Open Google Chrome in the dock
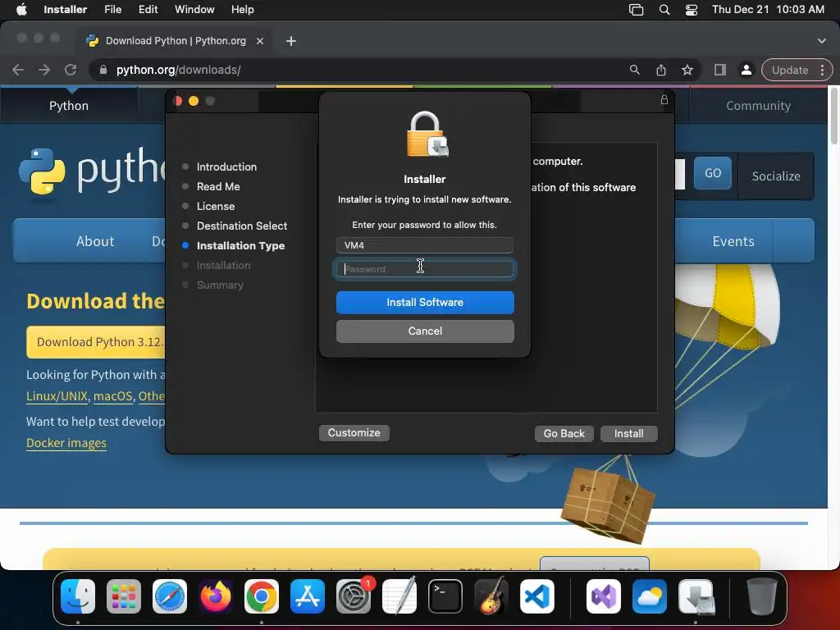 point(262,596)
